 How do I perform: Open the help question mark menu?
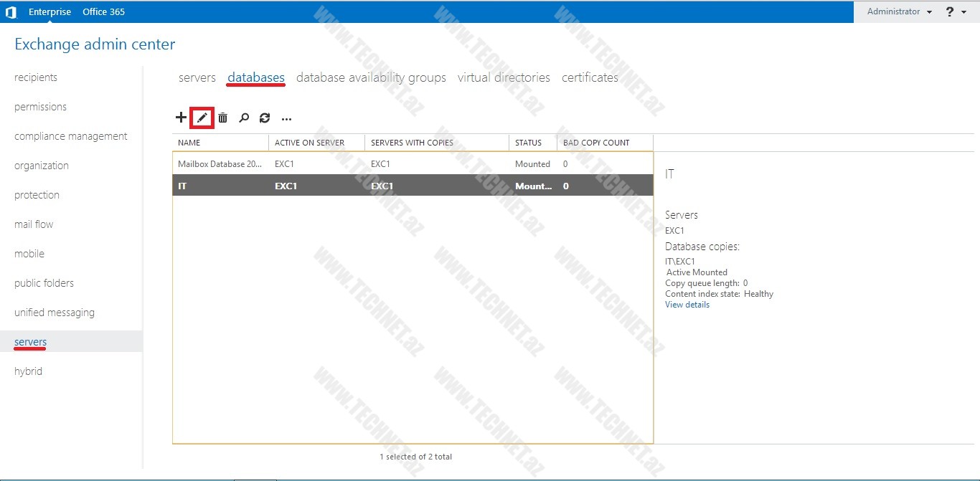(x=955, y=11)
